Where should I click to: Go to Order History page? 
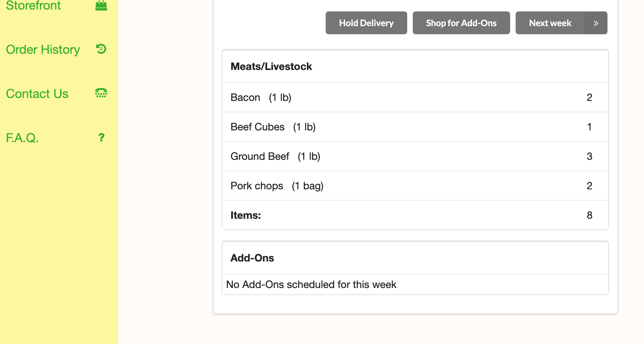click(43, 50)
